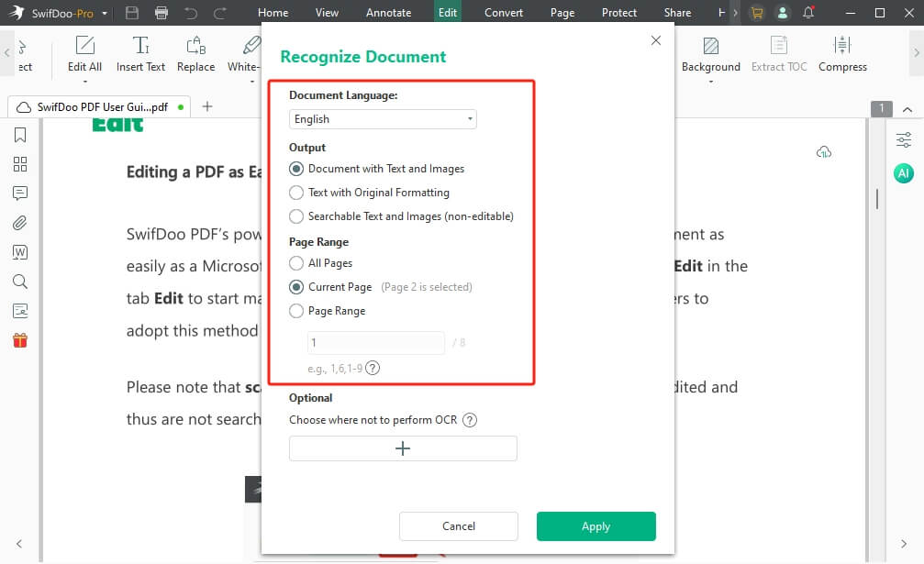Select the SwifDoo PDF User Guide tab
Image resolution: width=924 pixels, height=564 pixels.
click(99, 107)
